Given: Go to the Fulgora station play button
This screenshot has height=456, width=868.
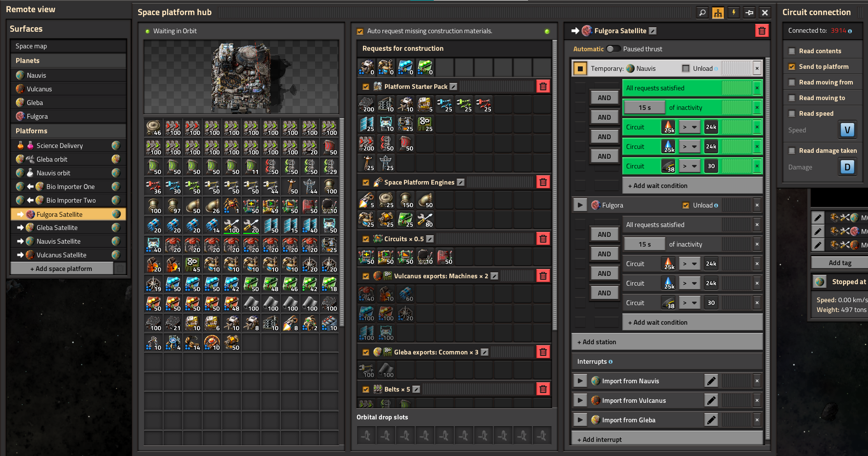Looking at the screenshot, I should [580, 205].
